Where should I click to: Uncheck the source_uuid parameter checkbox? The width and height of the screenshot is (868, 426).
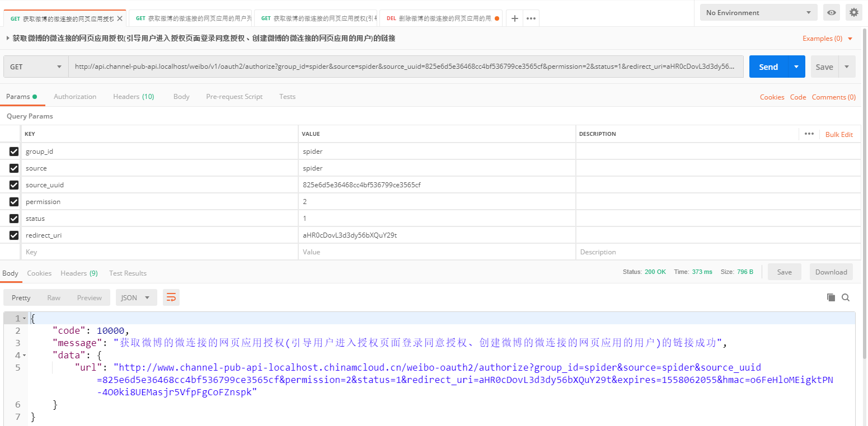14,185
